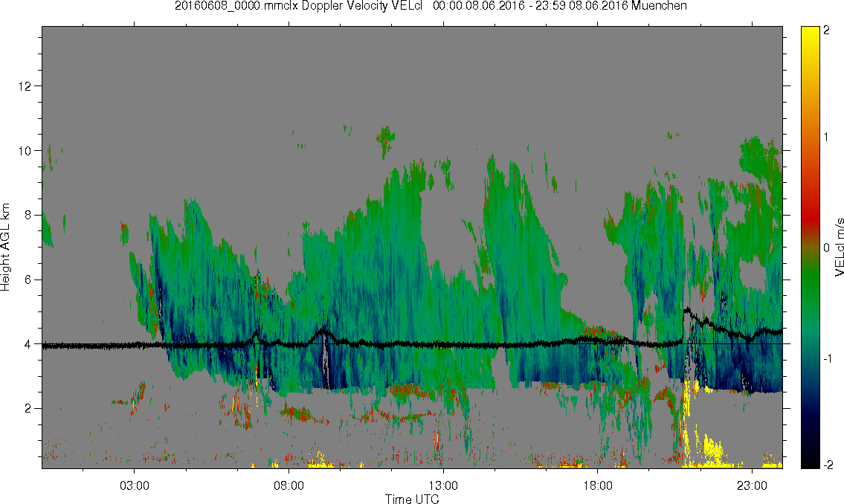844x504 pixels.
Task: Click the colorbar label 1
Action: tap(826, 138)
